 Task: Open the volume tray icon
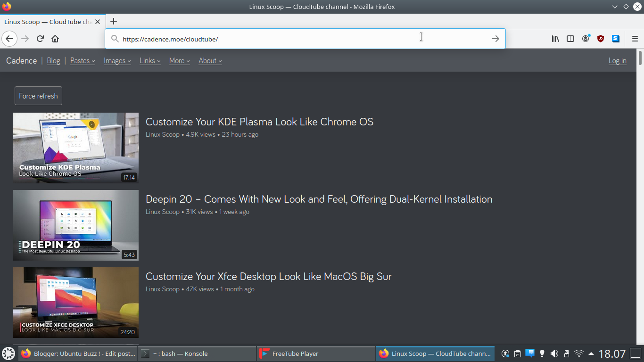tap(554, 354)
